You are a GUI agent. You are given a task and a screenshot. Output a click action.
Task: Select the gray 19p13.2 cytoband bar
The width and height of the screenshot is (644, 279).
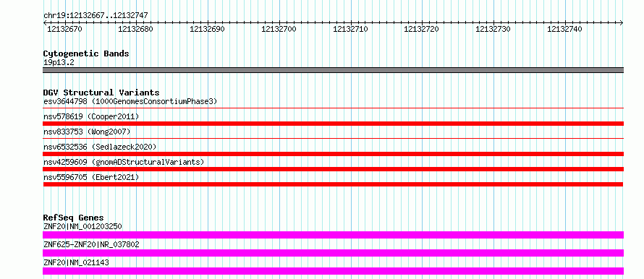click(333, 70)
